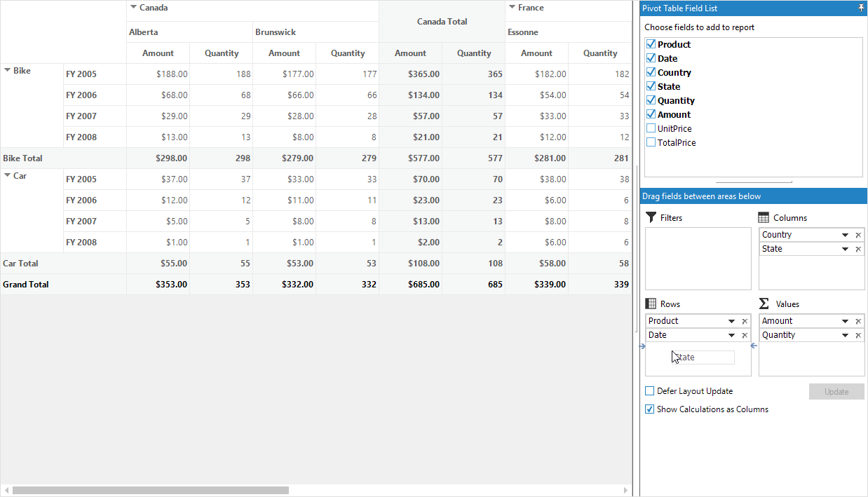Click the horizontal scrollbar thumb
The height and width of the screenshot is (497, 868).
(x=151, y=491)
